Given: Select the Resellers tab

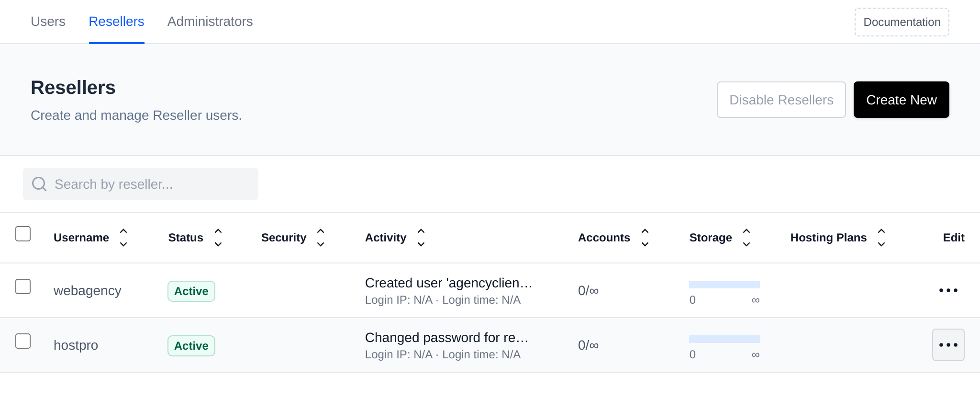Looking at the screenshot, I should [x=116, y=22].
